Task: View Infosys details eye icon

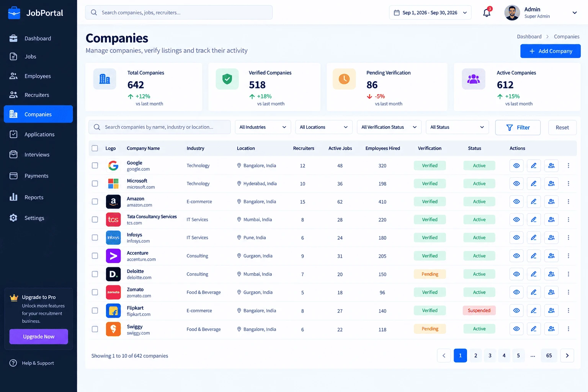Action: (516, 238)
